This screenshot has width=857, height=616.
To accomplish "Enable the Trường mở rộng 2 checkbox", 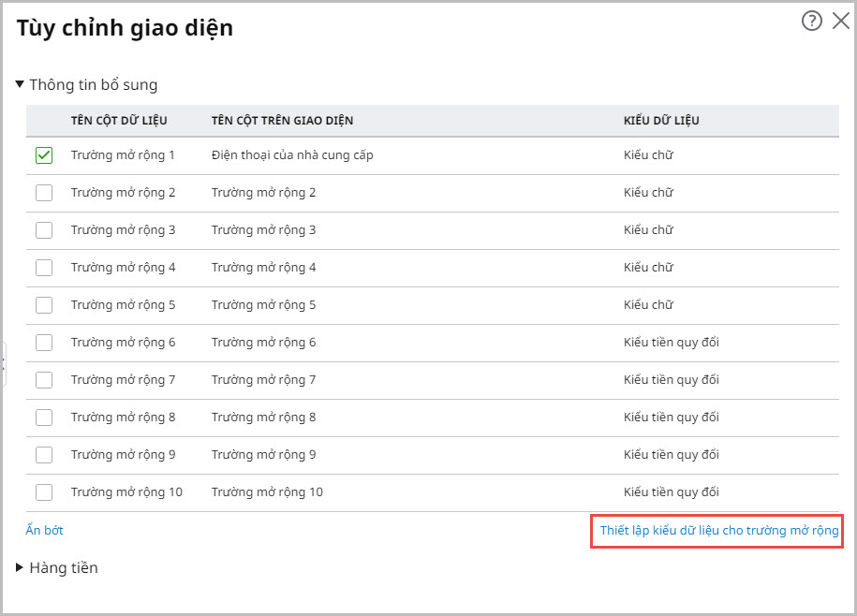I will click(44, 193).
